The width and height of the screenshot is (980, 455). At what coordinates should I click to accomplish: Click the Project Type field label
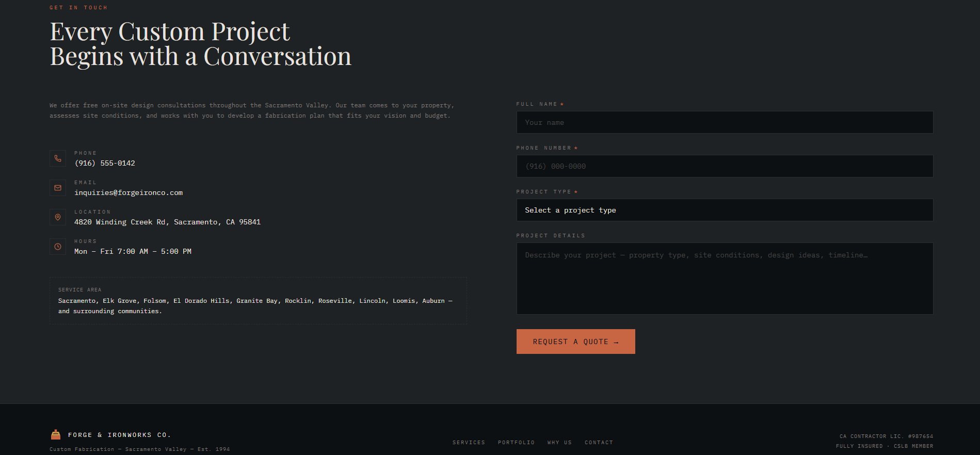coord(547,192)
